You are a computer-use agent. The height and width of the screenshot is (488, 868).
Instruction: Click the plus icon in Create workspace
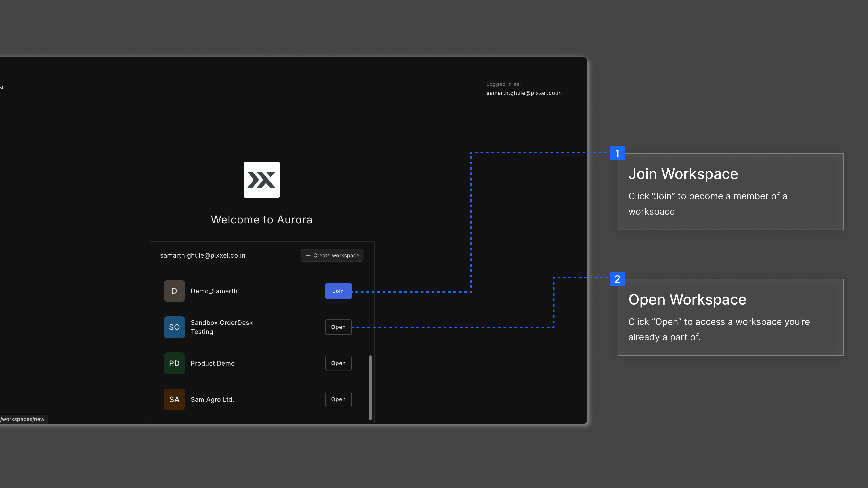tap(308, 255)
